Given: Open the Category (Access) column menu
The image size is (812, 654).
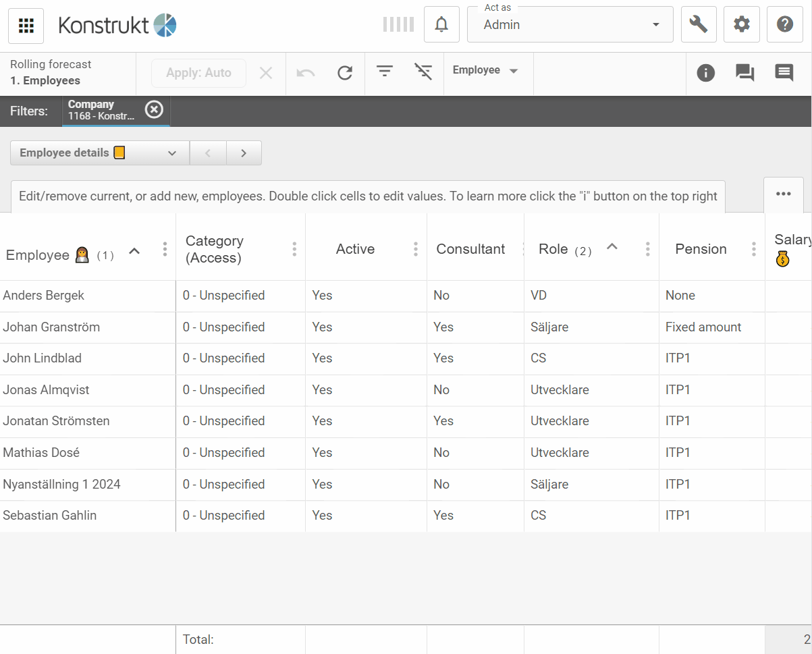Looking at the screenshot, I should (294, 249).
